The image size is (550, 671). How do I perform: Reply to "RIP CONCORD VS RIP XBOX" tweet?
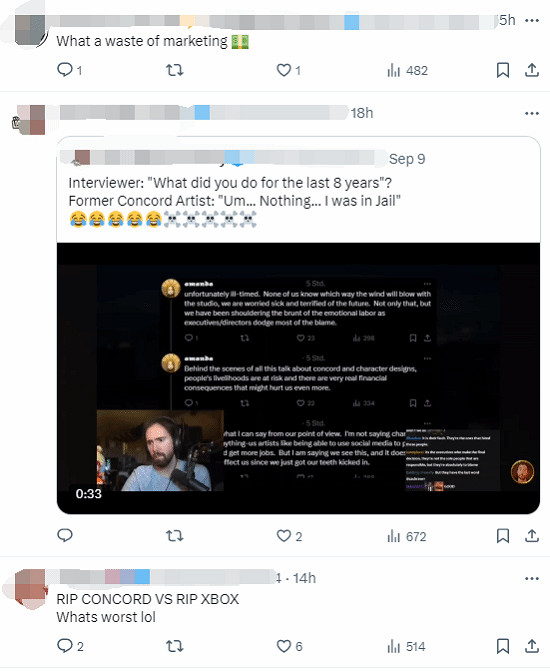pos(70,646)
